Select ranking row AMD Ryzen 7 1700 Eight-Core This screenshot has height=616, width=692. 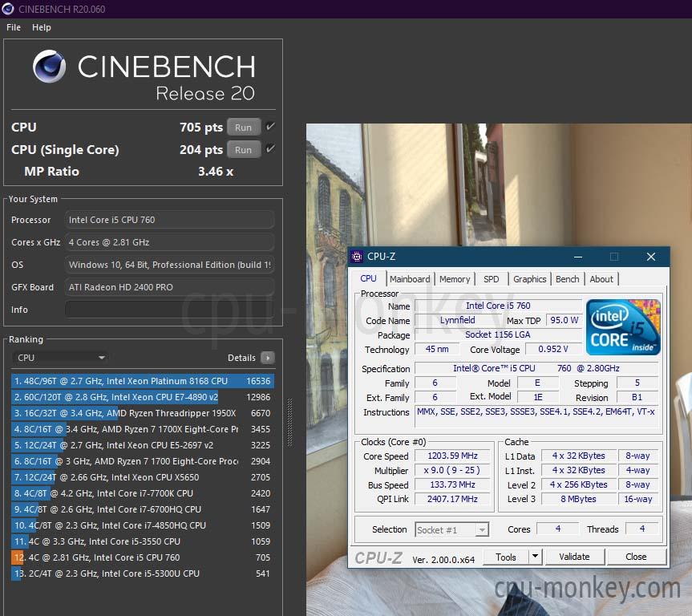[x=143, y=461]
